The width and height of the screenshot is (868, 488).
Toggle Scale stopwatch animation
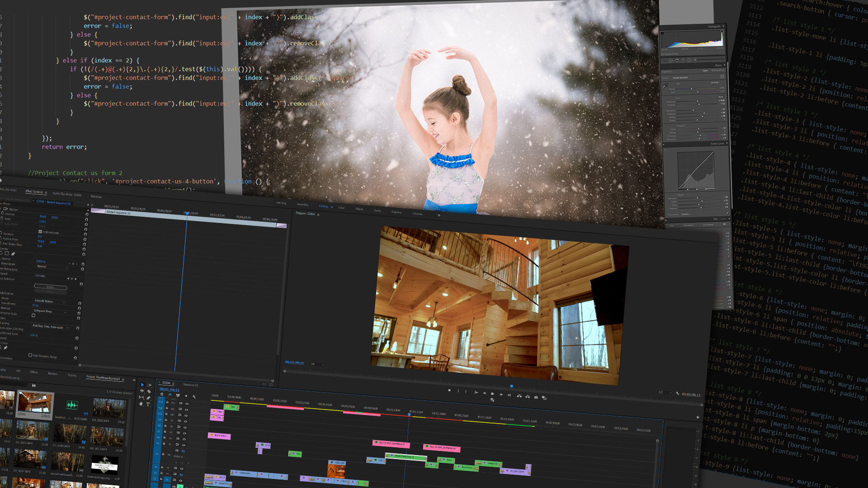click(x=2, y=218)
